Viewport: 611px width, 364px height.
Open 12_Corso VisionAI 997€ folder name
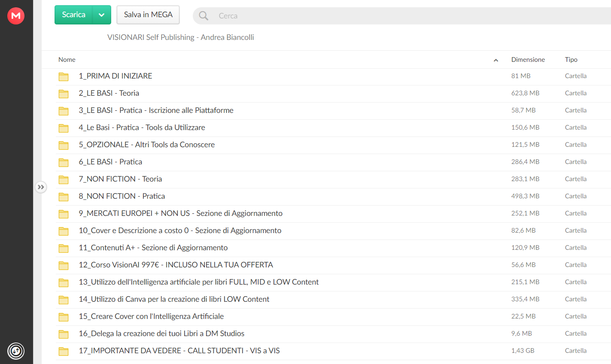[x=176, y=265]
